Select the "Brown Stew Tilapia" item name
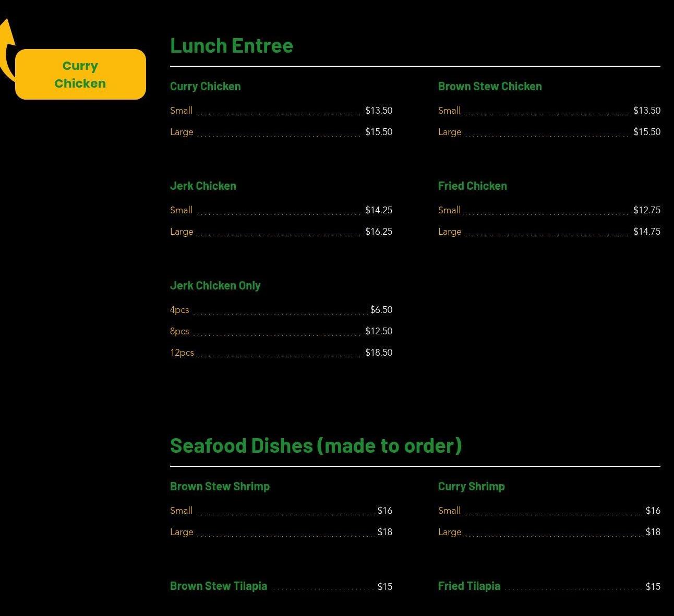The height and width of the screenshot is (616, 674). click(x=219, y=586)
